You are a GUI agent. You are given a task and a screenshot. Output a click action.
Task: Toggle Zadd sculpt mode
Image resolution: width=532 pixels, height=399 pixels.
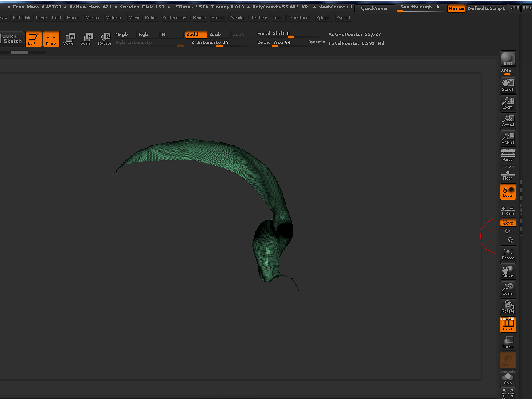pos(196,35)
